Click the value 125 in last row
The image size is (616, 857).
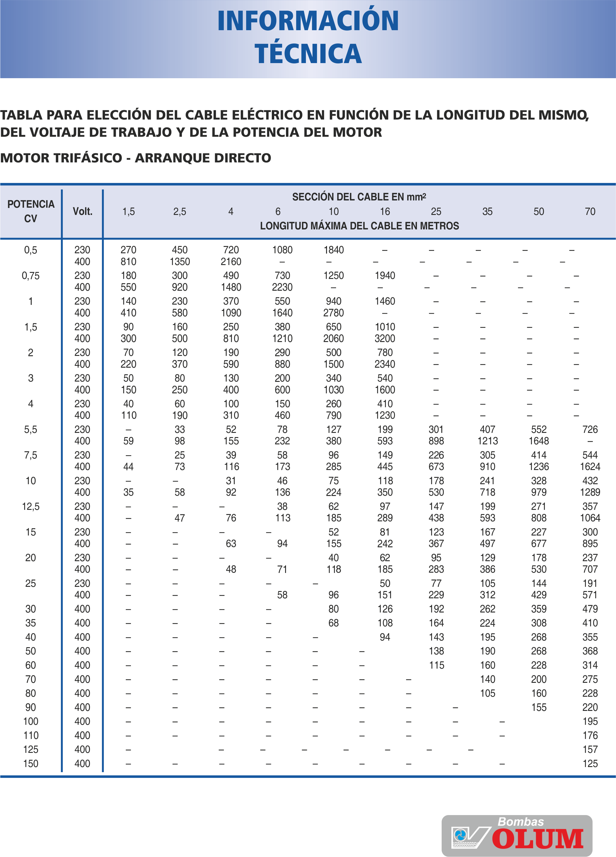(x=589, y=764)
